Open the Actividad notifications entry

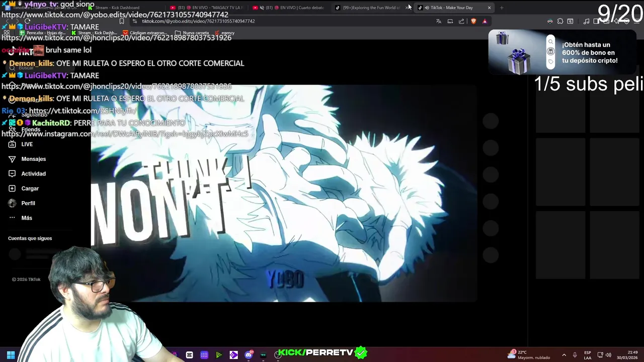point(33,173)
